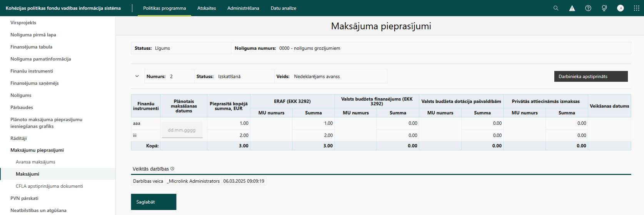Viewport: 644px width, 215px height.
Task: Expand Maksājumu pieprasījumi in sidebar
Action: [x=37, y=150]
